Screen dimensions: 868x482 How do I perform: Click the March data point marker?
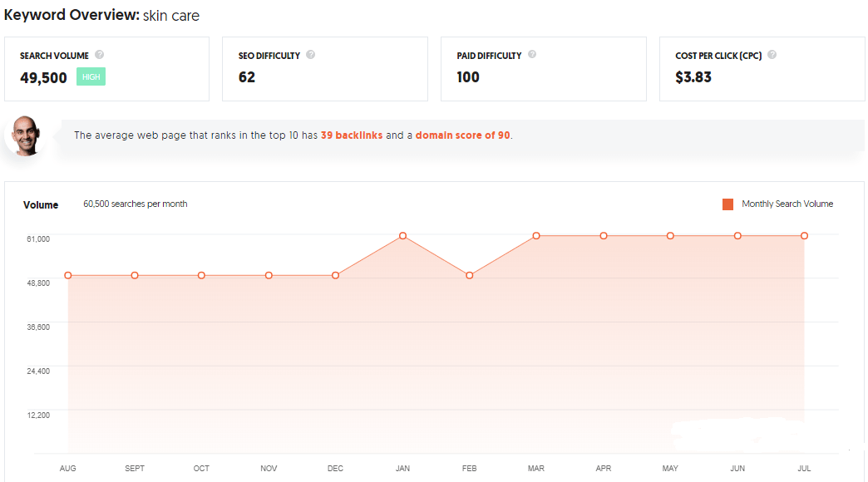[x=536, y=236]
